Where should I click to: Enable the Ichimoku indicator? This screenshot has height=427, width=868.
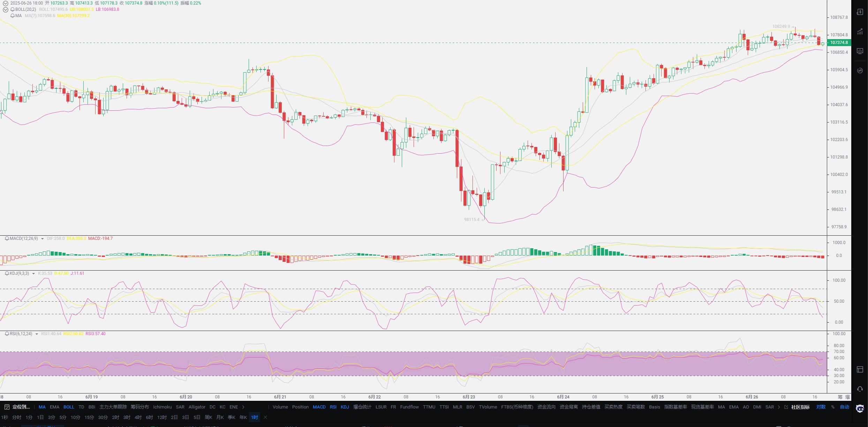click(x=162, y=407)
